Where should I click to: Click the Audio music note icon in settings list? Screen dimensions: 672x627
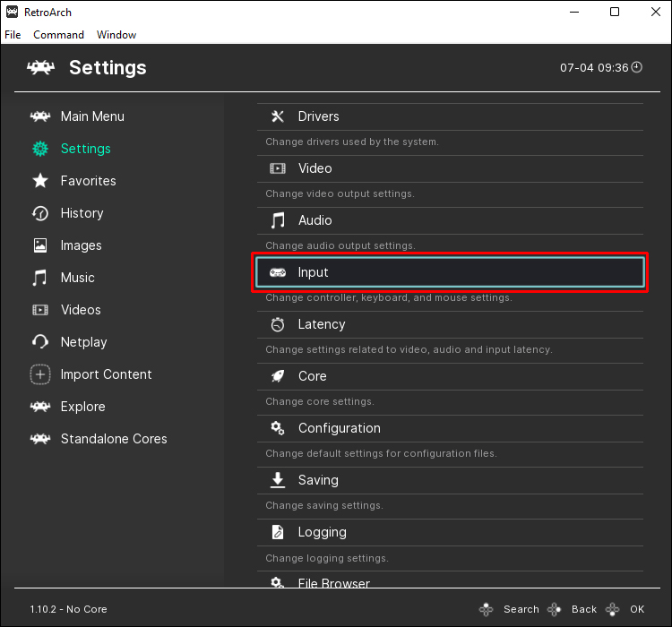[x=278, y=220]
